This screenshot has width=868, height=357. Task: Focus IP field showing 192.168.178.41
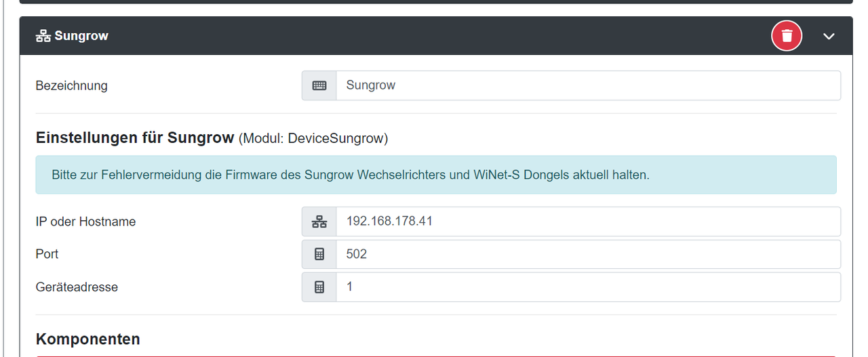(588, 222)
